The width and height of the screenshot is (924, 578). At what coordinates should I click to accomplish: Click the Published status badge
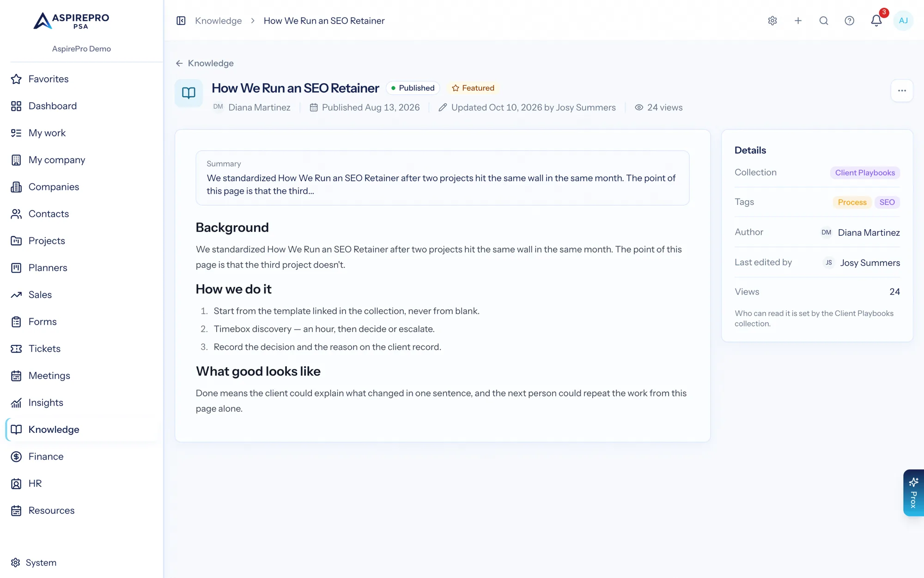click(413, 88)
